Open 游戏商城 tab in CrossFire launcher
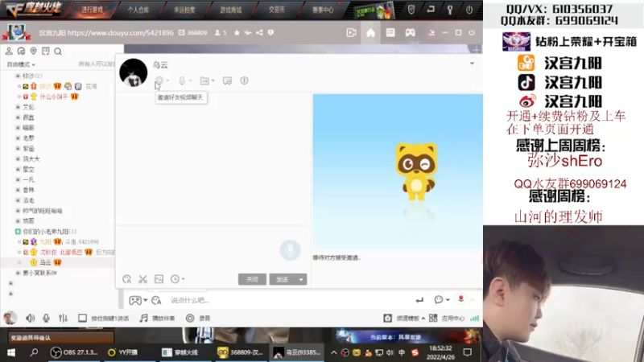The width and height of the screenshot is (644, 362). pos(231,10)
